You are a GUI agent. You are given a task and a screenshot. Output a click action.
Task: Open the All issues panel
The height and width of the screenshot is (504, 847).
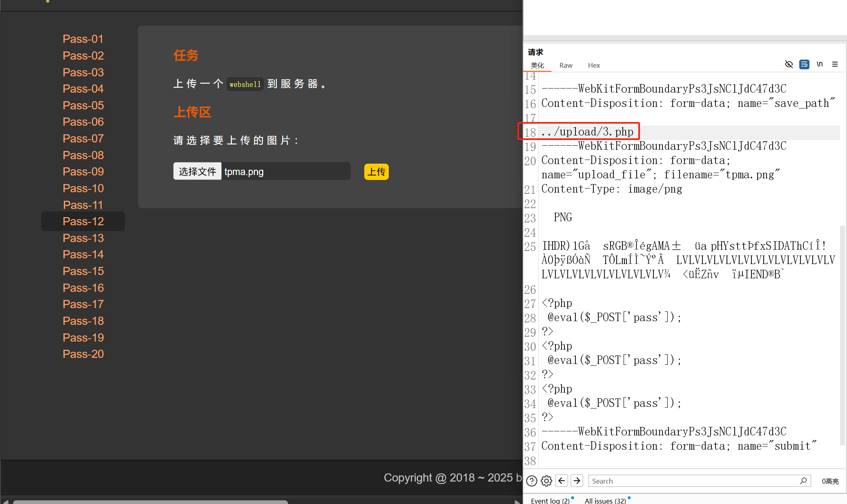(x=605, y=500)
